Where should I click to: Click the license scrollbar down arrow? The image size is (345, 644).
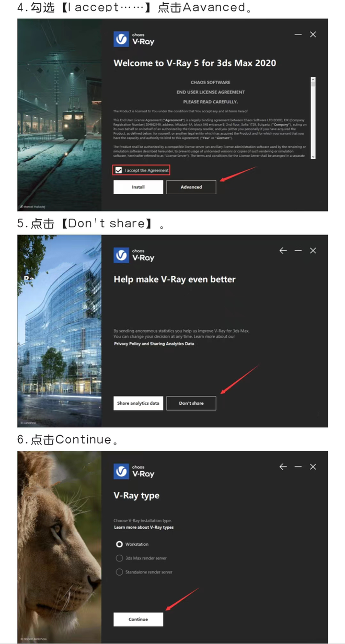pos(313,156)
